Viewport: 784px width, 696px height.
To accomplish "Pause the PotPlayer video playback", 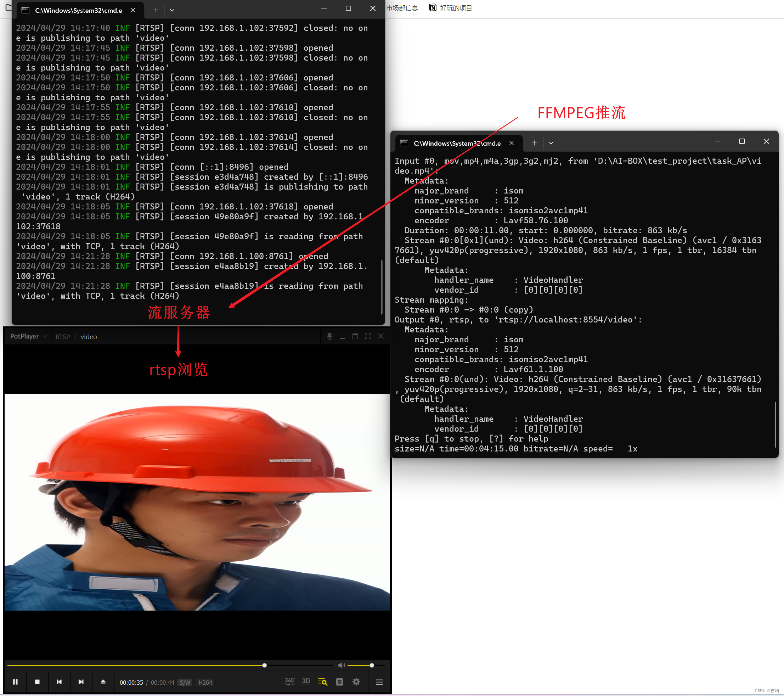I will [15, 682].
